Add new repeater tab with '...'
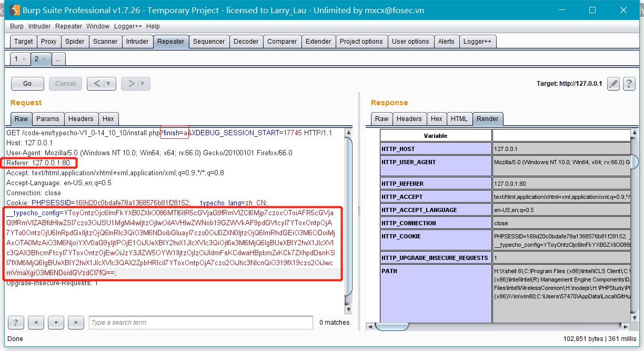The height and width of the screenshot is (351, 644). pos(58,59)
